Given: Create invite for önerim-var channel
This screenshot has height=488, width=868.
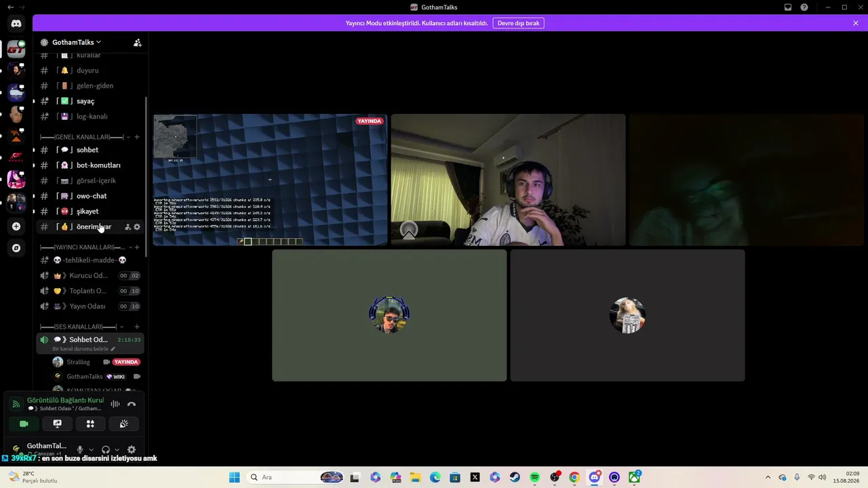Looking at the screenshot, I should (127, 227).
